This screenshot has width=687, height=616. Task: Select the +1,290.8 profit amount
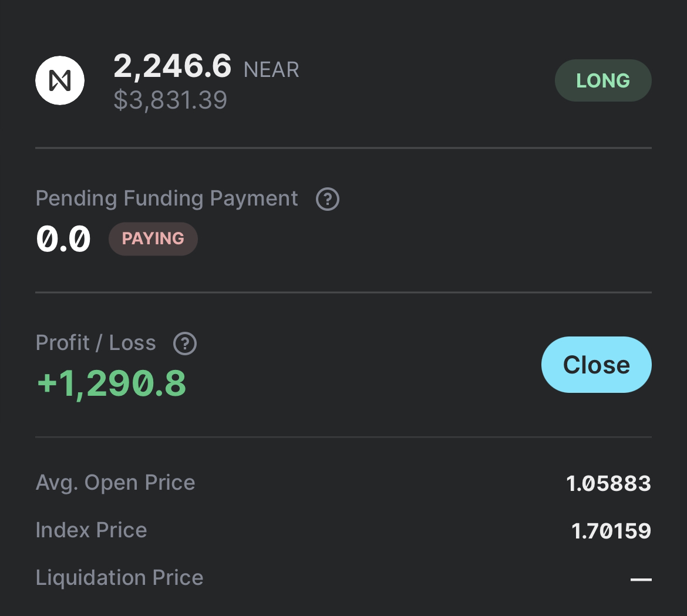point(112,383)
